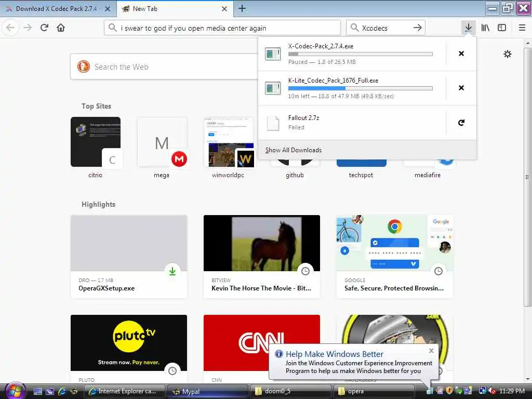Screen dimensions: 532x399
Task: Click the Fallout 2.7z file name
Action: 303,118
